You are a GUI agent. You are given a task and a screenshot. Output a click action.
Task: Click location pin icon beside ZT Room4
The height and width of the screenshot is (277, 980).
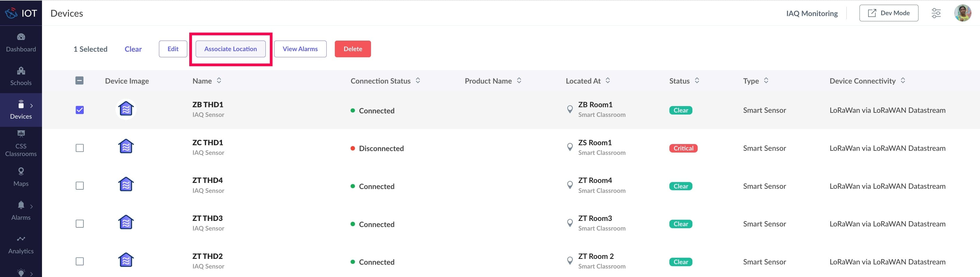(570, 185)
